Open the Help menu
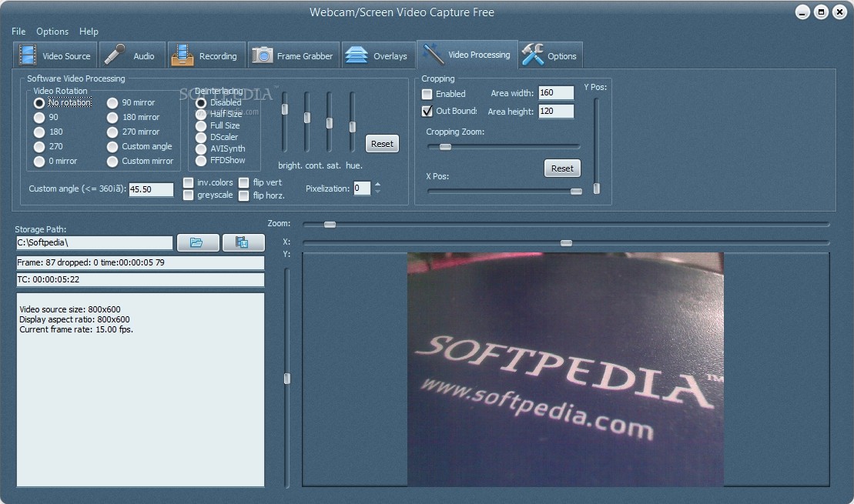The image size is (854, 504). click(x=89, y=31)
